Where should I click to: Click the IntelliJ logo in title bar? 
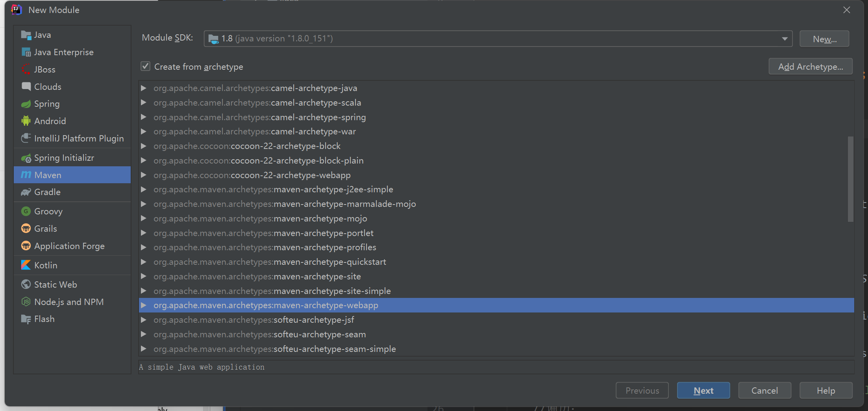[16, 10]
